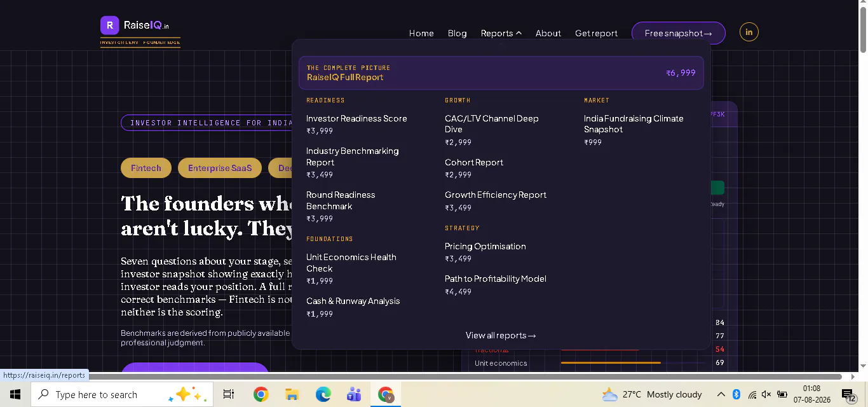Screen dimensions: 868x407
Task: Launch Google Chrome from taskbar
Action: 261,394
